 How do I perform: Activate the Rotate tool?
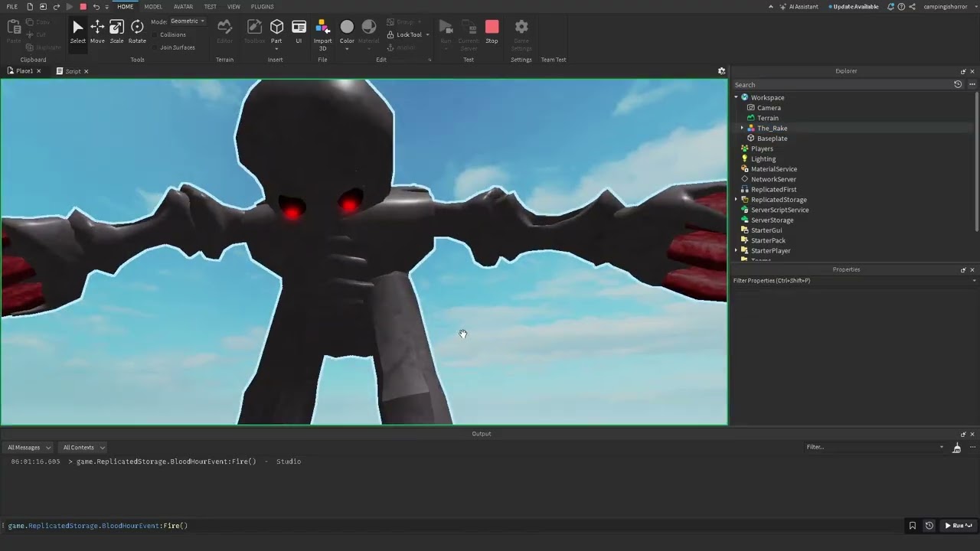(x=137, y=32)
